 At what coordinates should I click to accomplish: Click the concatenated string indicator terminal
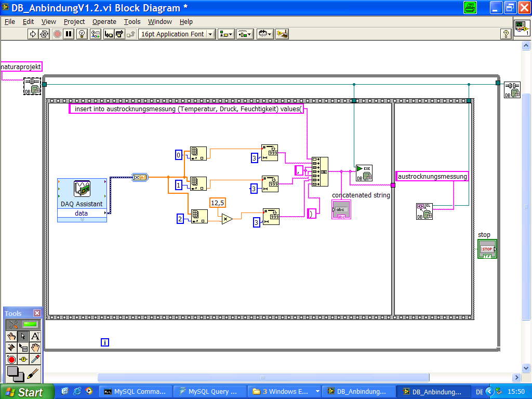[341, 209]
